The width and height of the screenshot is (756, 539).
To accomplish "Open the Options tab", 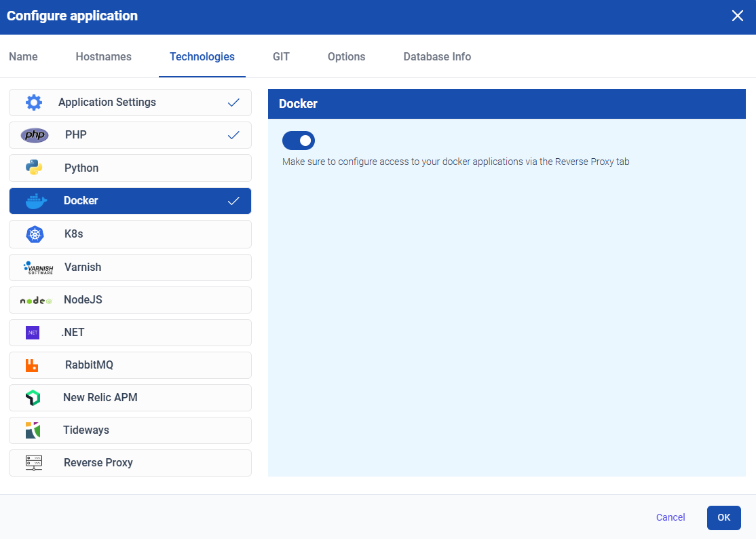I will tap(346, 56).
